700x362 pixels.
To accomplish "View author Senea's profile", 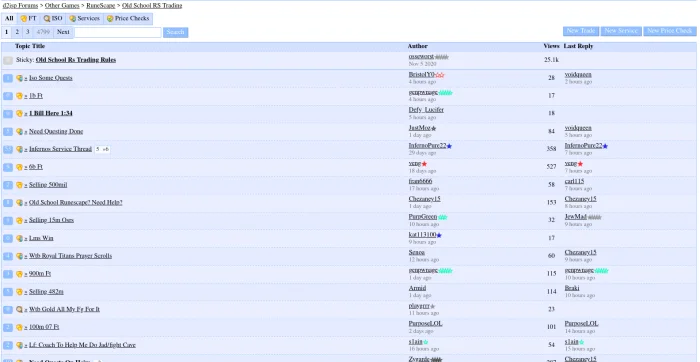I will (417, 253).
